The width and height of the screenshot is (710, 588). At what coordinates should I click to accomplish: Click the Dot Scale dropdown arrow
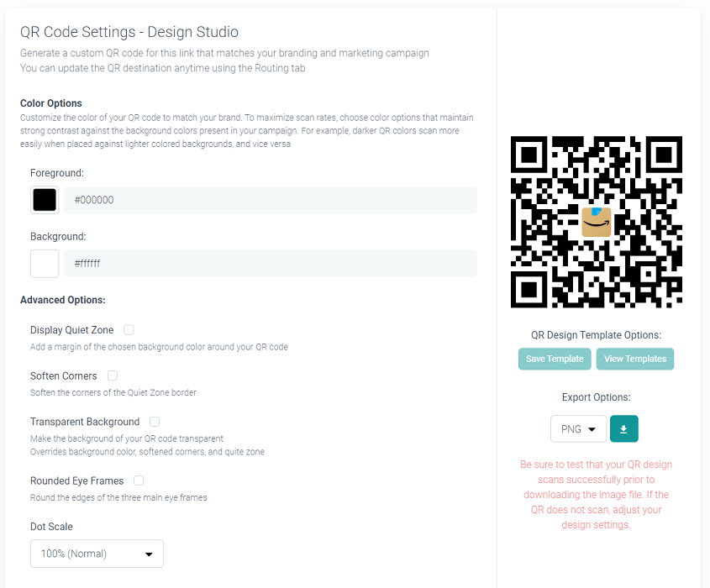click(149, 554)
